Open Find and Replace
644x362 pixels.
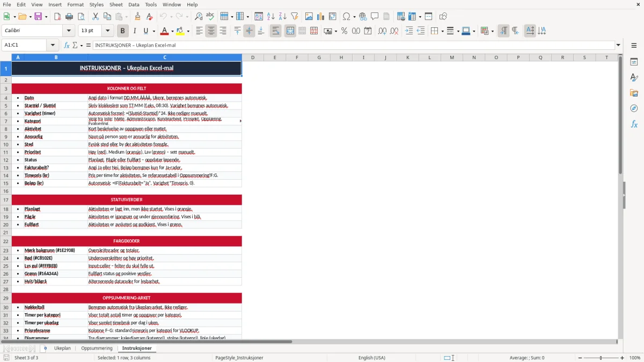click(199, 17)
